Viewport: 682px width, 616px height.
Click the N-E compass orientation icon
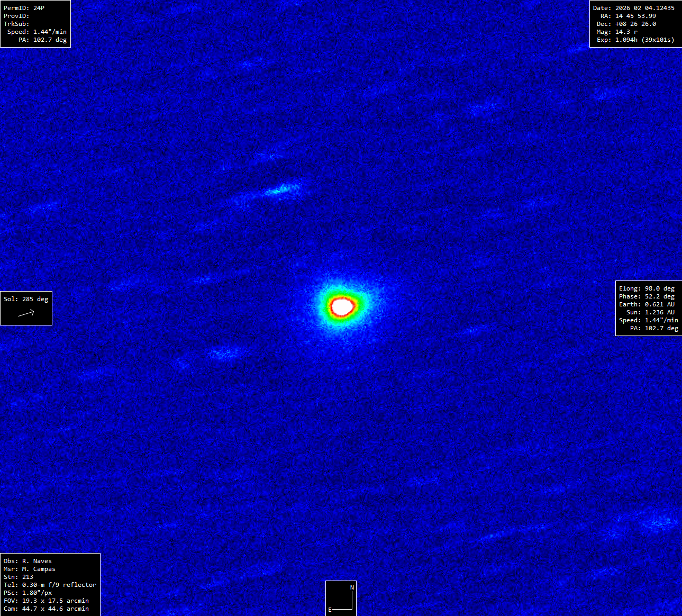click(x=341, y=598)
